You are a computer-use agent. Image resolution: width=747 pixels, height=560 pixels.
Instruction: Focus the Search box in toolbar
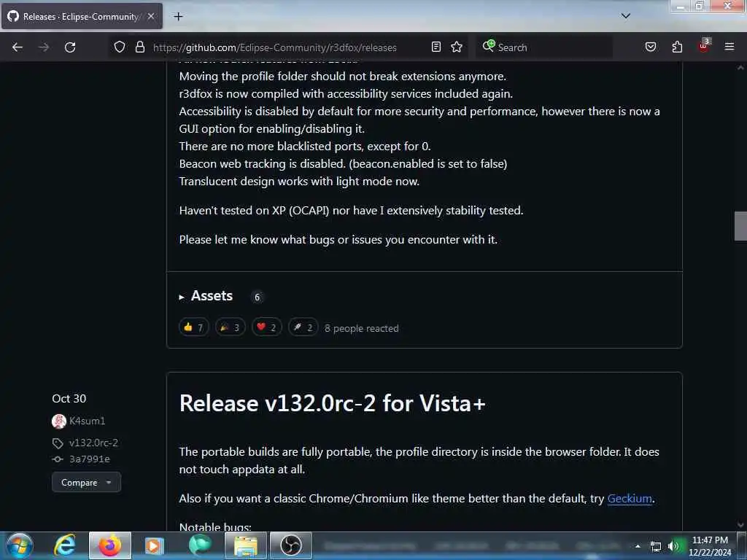click(543, 47)
